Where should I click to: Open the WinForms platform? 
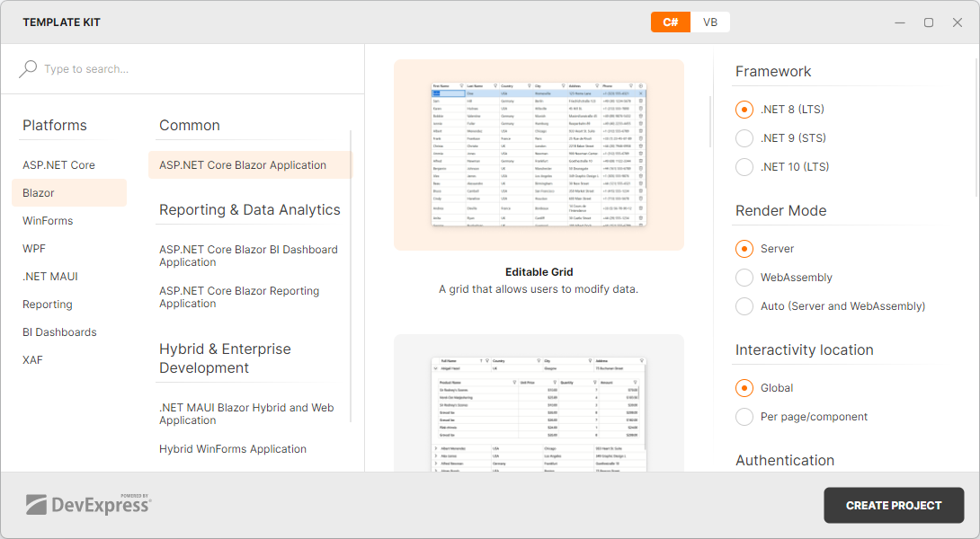click(48, 220)
